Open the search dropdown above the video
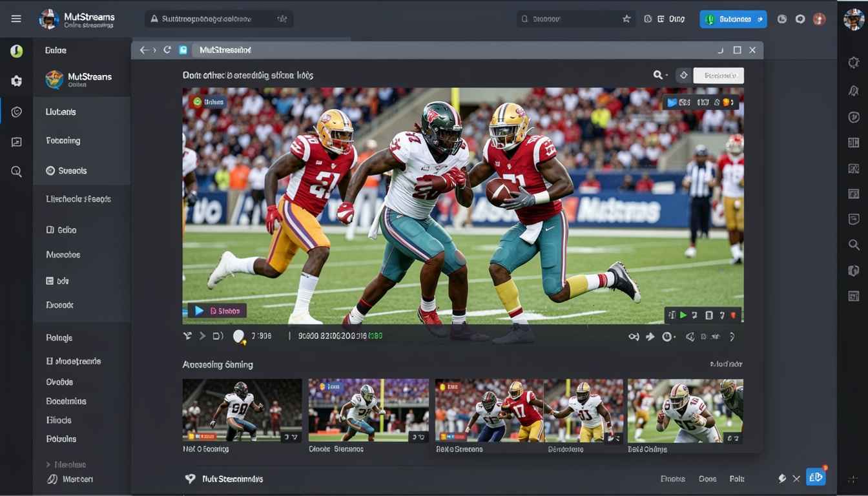The width and height of the screenshot is (868, 496). point(659,76)
